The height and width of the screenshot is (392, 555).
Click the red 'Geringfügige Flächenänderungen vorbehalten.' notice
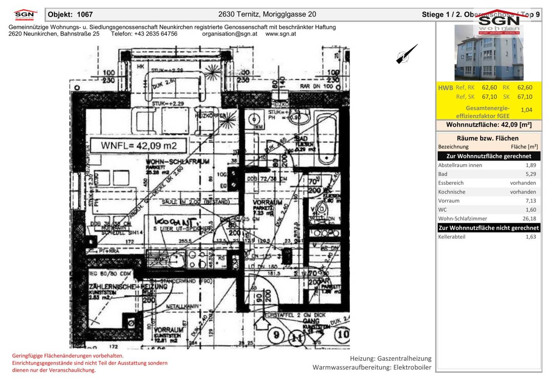[x=68, y=356]
